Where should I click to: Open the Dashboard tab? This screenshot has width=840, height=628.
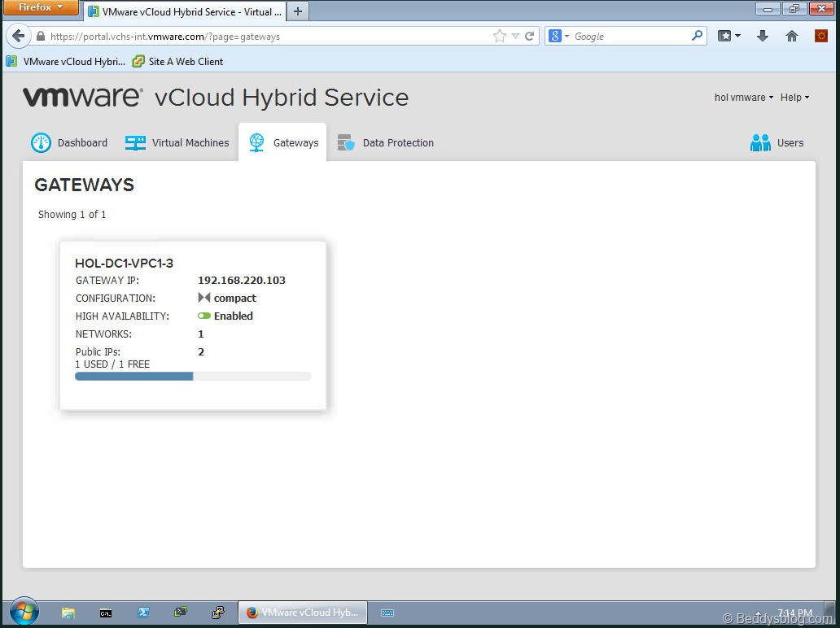pos(69,142)
